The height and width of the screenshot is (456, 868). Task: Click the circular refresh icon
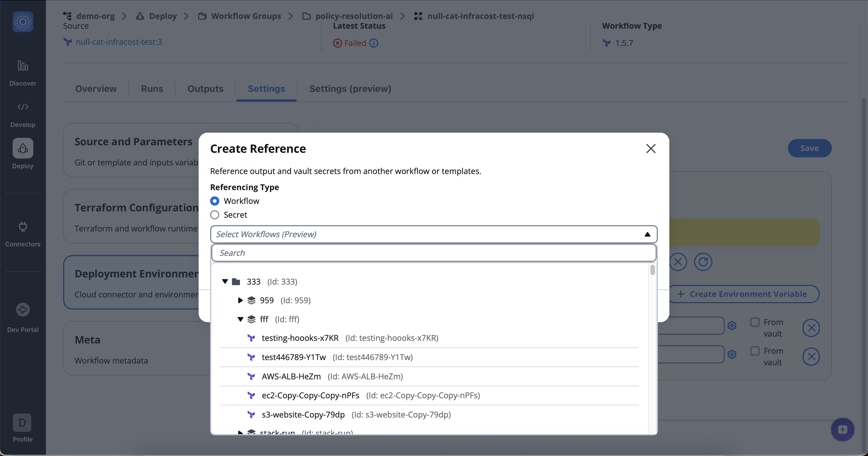coord(703,262)
